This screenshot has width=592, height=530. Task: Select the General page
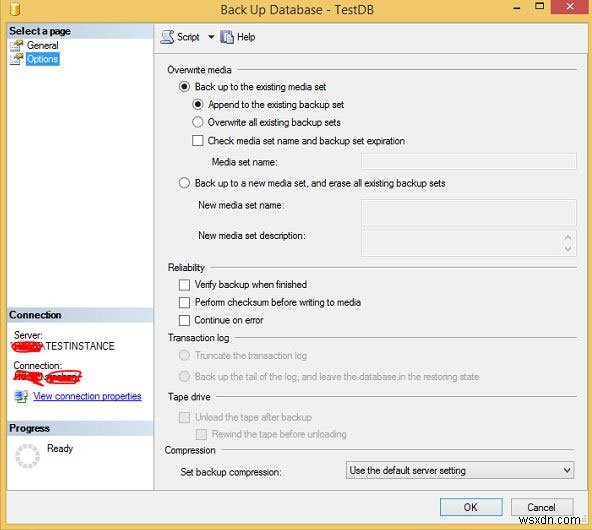[x=42, y=46]
